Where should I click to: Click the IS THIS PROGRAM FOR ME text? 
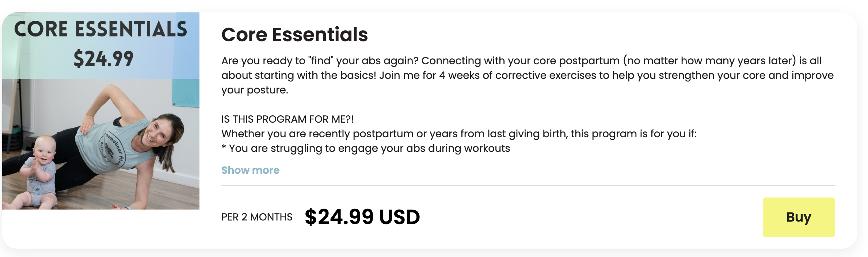point(287,119)
